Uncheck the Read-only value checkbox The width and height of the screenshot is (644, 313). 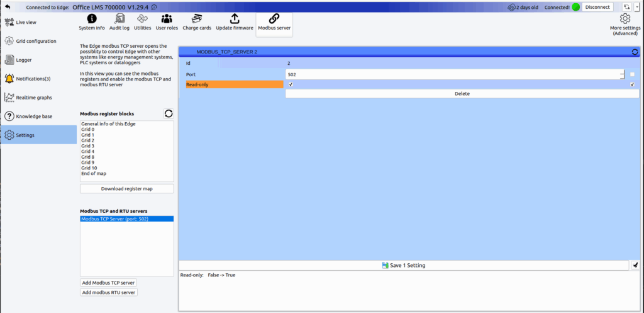291,84
